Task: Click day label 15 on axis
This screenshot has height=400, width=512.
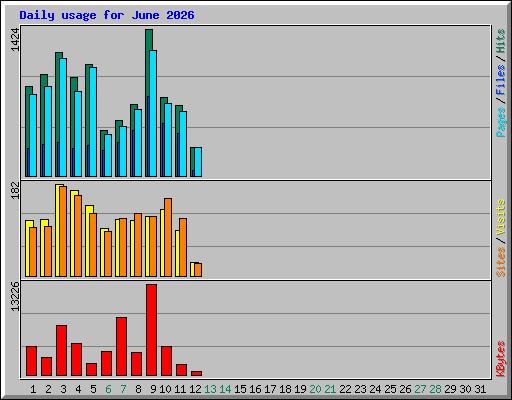Action: pyautogui.click(x=240, y=389)
